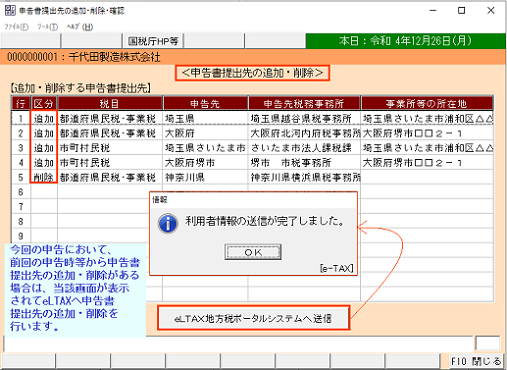Open the ツール(T) menu
Image resolution: width=507 pixels, height=370 pixels.
[x=47, y=27]
